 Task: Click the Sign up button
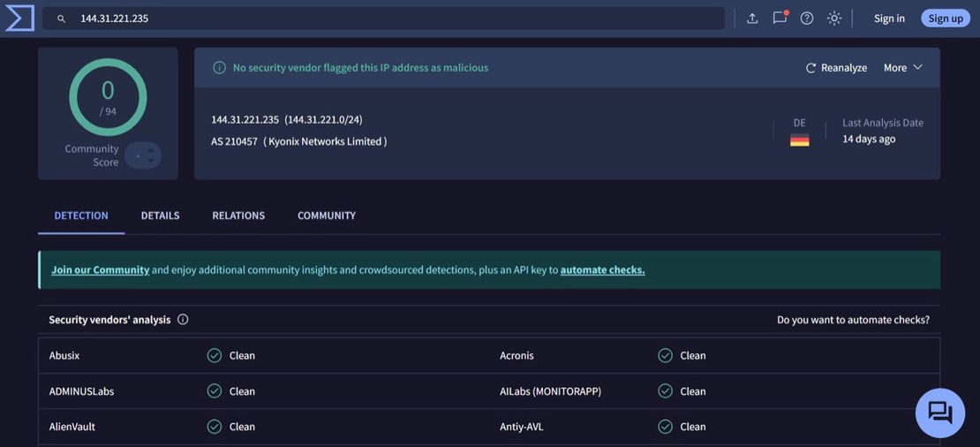click(945, 18)
